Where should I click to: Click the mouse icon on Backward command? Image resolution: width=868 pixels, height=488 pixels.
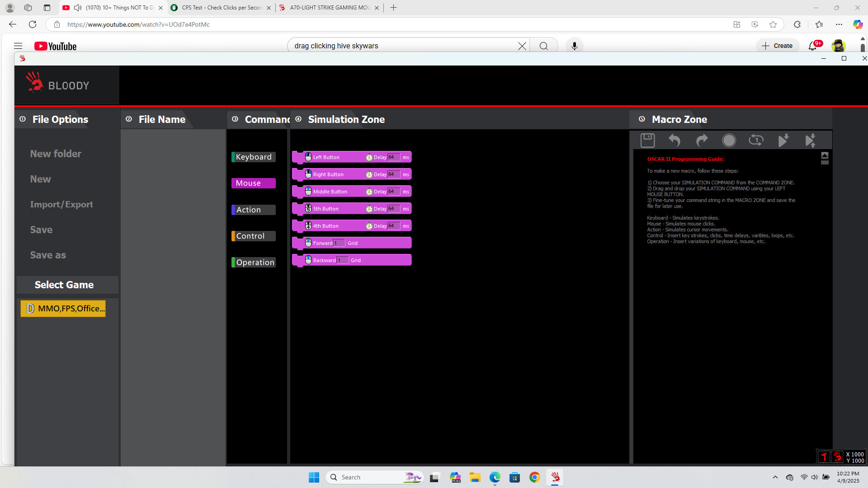[x=308, y=260]
